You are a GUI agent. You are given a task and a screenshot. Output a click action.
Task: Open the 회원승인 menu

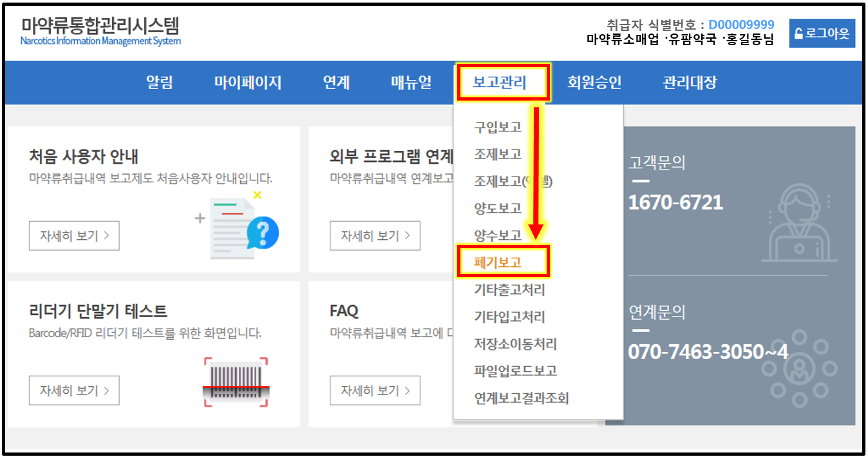[x=594, y=83]
